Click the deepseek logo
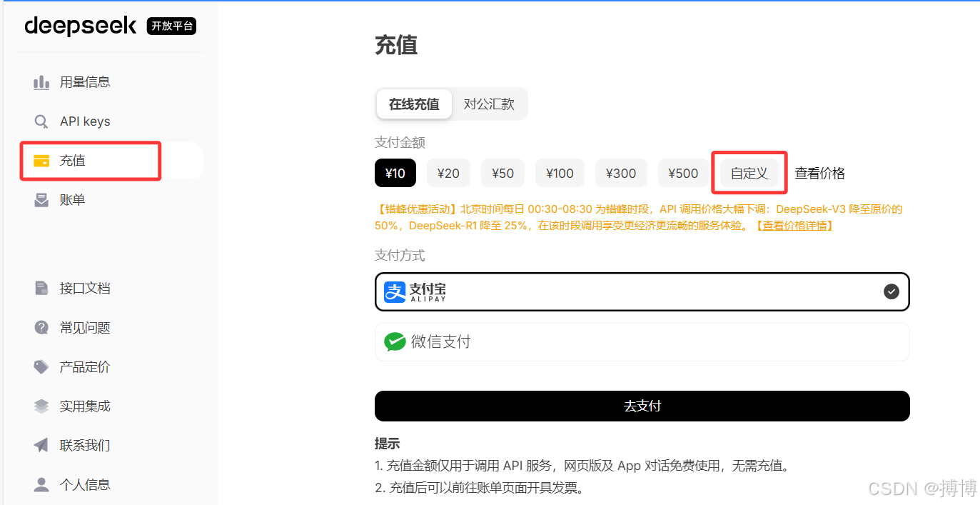 pos(81,26)
